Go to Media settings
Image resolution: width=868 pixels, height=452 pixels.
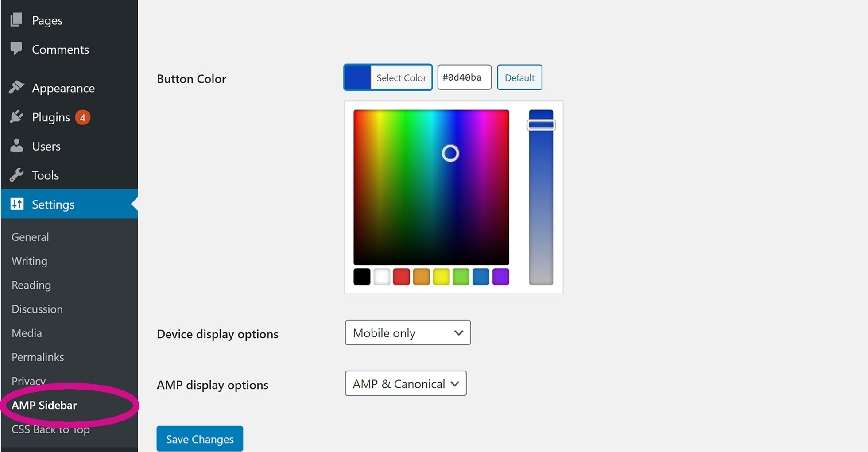click(x=27, y=333)
